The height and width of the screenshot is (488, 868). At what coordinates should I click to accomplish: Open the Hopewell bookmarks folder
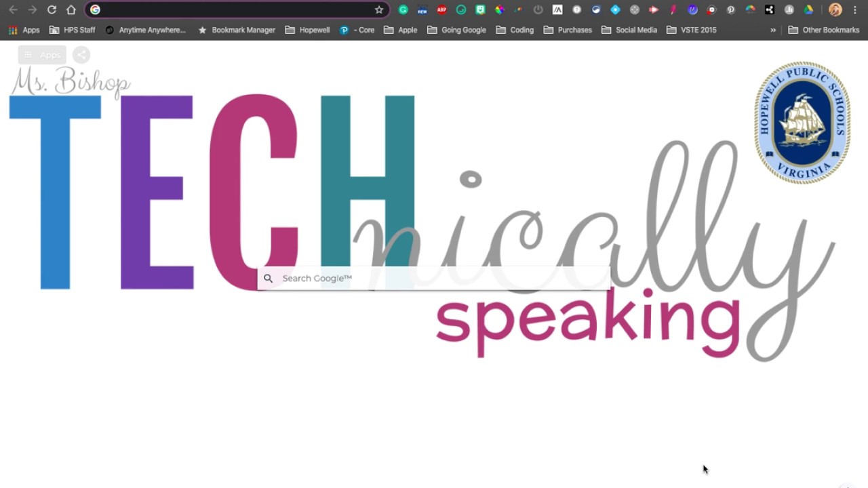(x=307, y=30)
